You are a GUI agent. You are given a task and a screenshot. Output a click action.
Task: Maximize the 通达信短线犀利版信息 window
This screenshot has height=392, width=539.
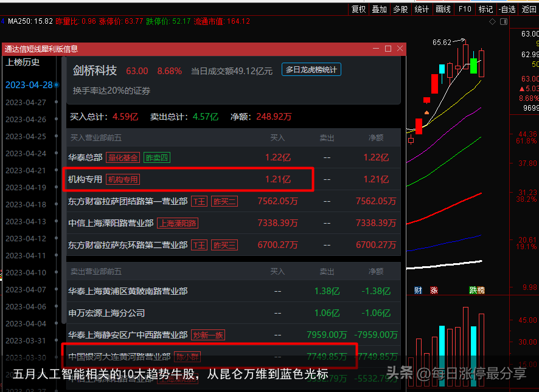(388, 49)
